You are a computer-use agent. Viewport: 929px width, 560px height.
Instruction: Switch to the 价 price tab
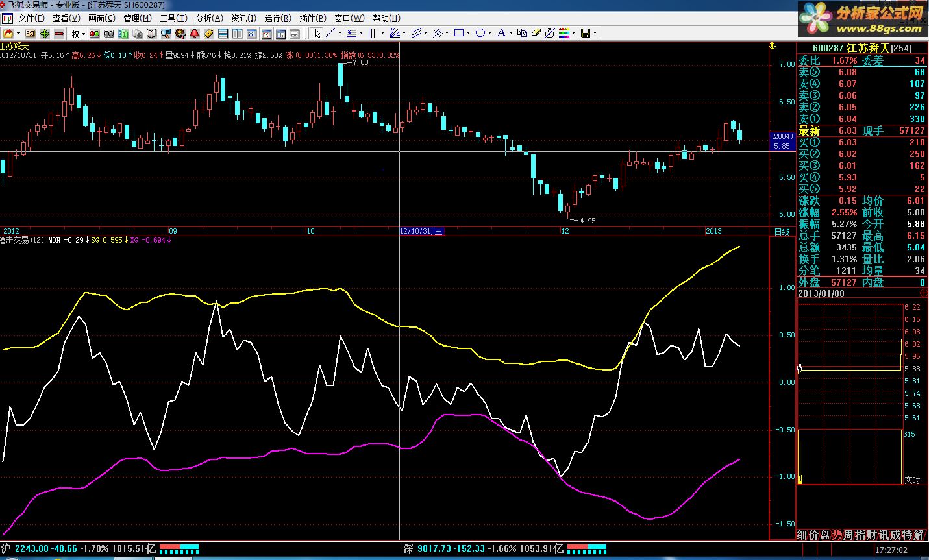click(x=814, y=535)
